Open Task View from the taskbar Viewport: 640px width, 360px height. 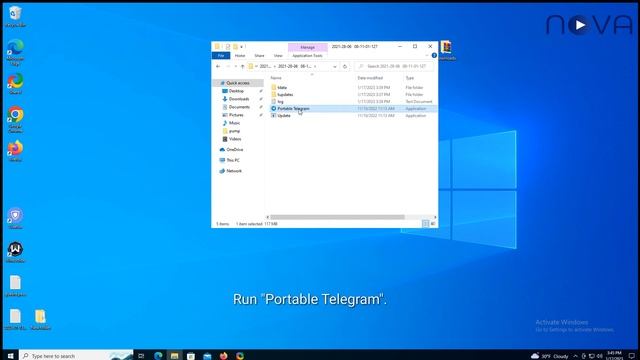(141, 356)
